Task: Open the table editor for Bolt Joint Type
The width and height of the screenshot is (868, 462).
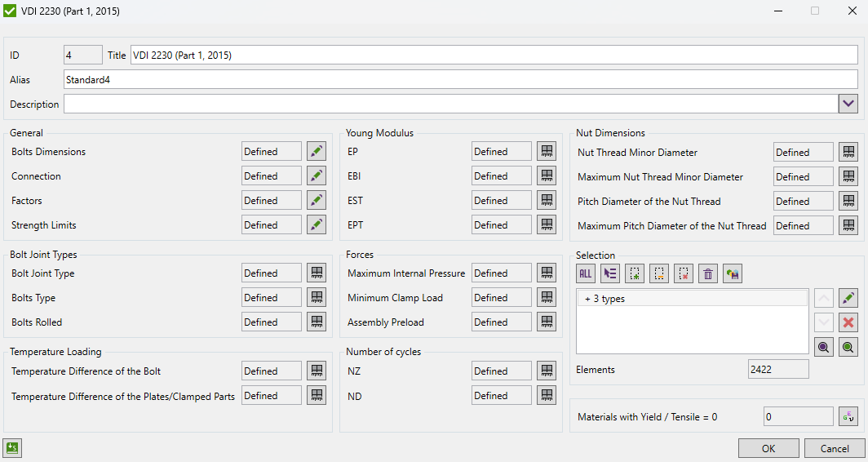Action: coord(317,273)
